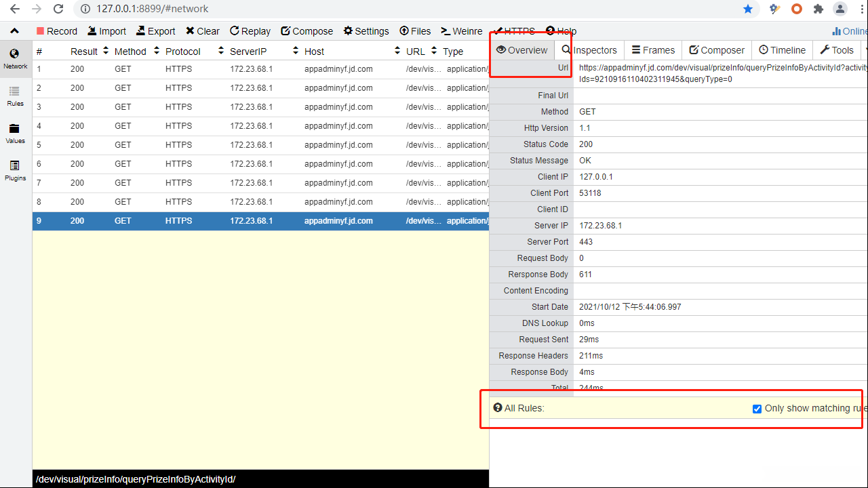Click the All Rules help question icon
This screenshot has width=868, height=488.
[x=498, y=408]
